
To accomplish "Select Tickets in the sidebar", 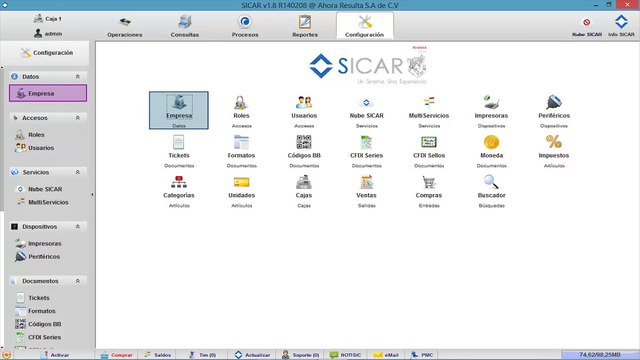I will point(33,298).
